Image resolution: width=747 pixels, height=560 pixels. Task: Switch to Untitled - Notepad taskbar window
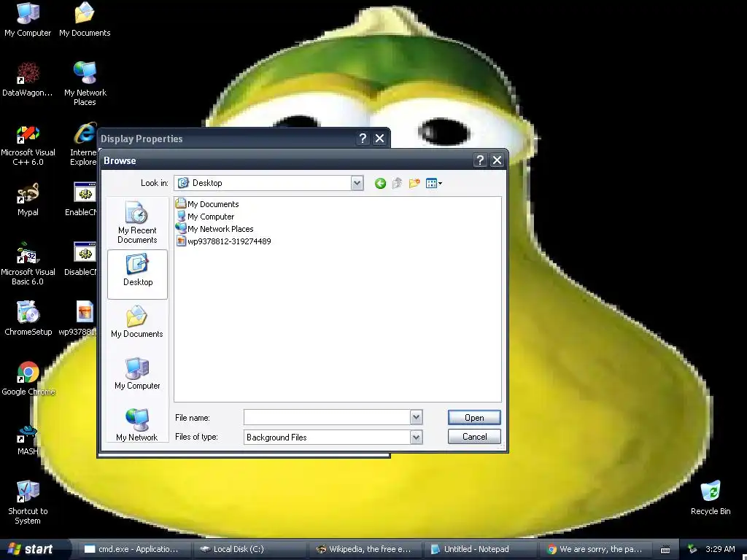pos(479,549)
